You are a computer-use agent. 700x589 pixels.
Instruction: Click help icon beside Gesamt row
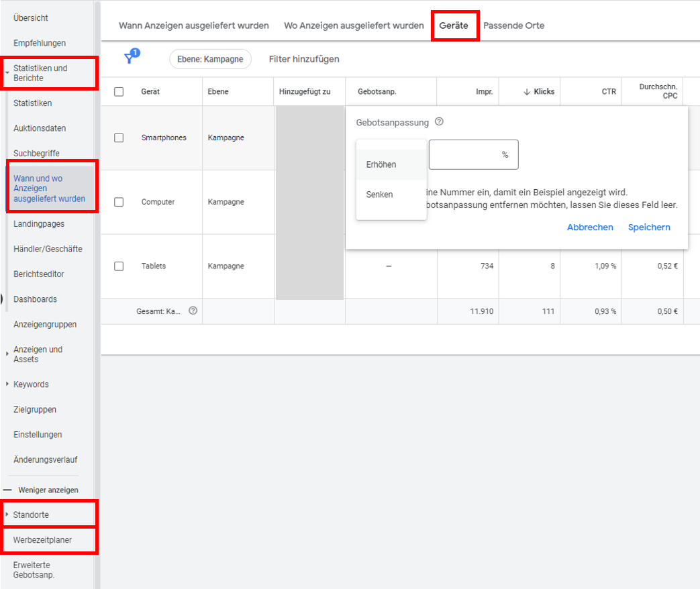pos(193,311)
